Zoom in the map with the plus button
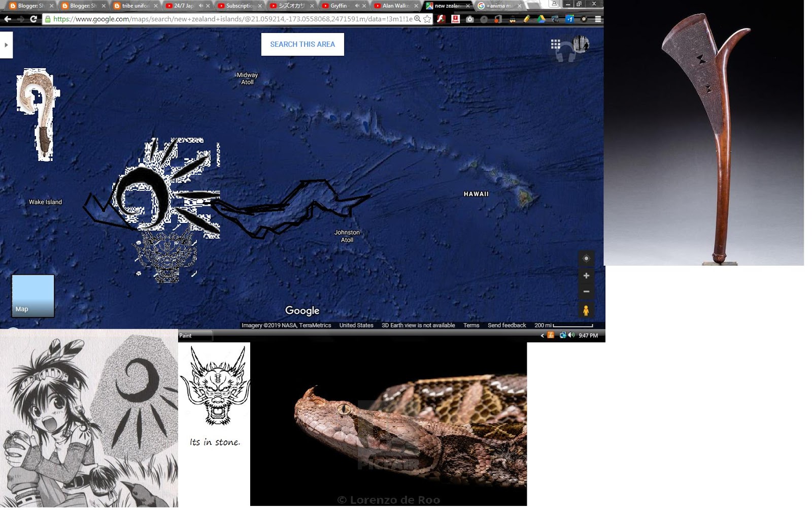The width and height of the screenshot is (812, 510). point(586,275)
